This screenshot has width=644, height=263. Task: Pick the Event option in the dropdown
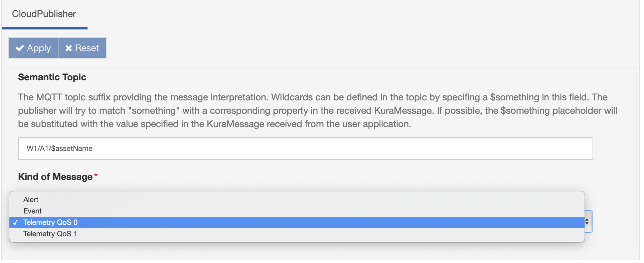coord(32,211)
